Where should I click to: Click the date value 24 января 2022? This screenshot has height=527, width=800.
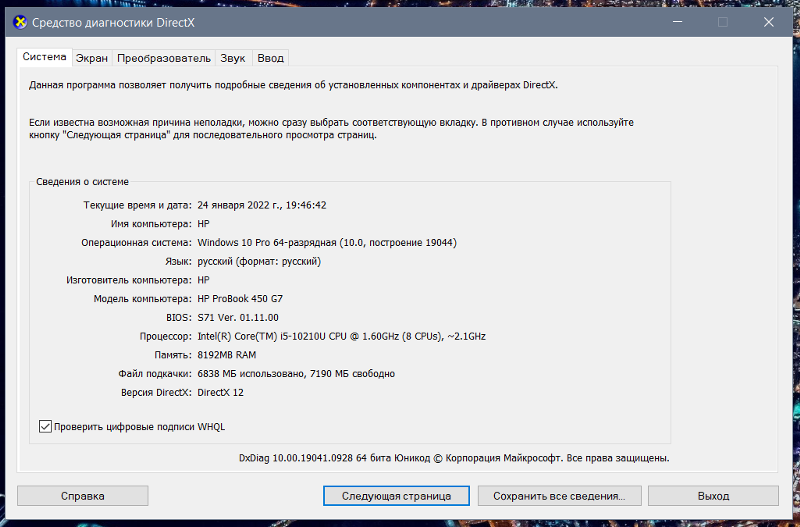[262, 205]
